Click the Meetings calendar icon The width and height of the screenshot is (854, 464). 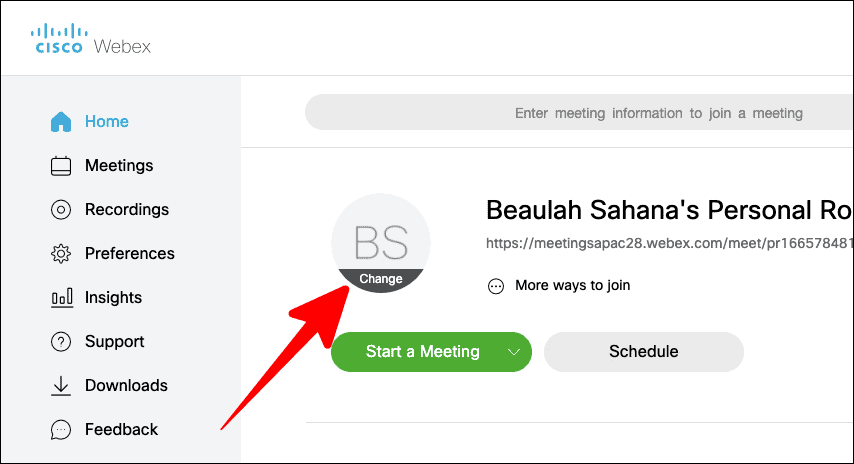(61, 166)
